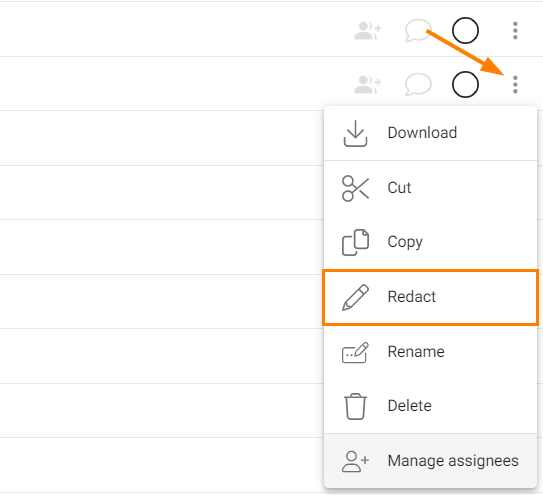Toggle the status circle in first row

tap(465, 30)
